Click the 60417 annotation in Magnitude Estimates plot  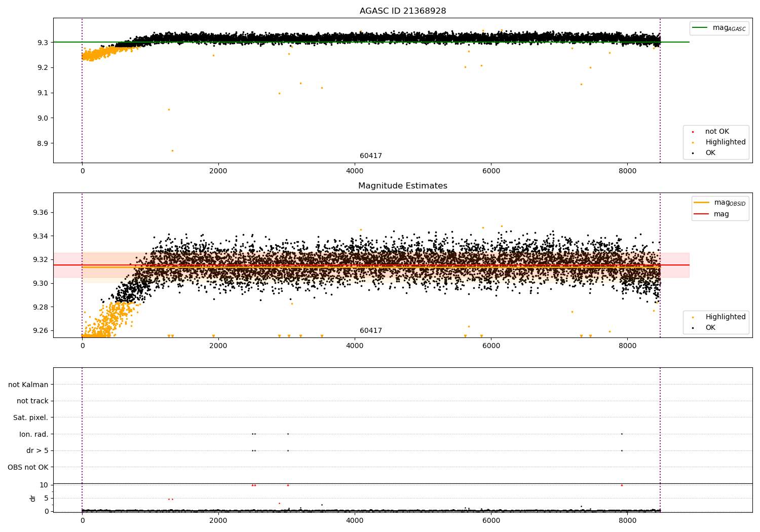(x=371, y=331)
